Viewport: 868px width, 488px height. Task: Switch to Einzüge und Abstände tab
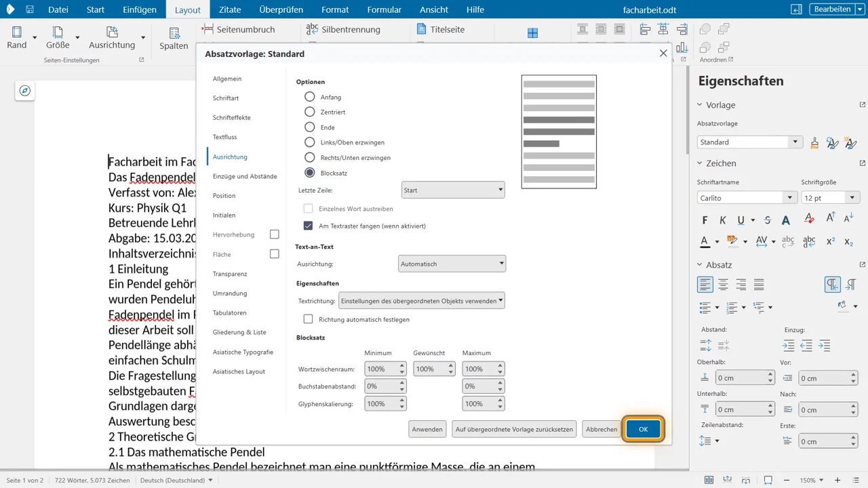pos(245,176)
